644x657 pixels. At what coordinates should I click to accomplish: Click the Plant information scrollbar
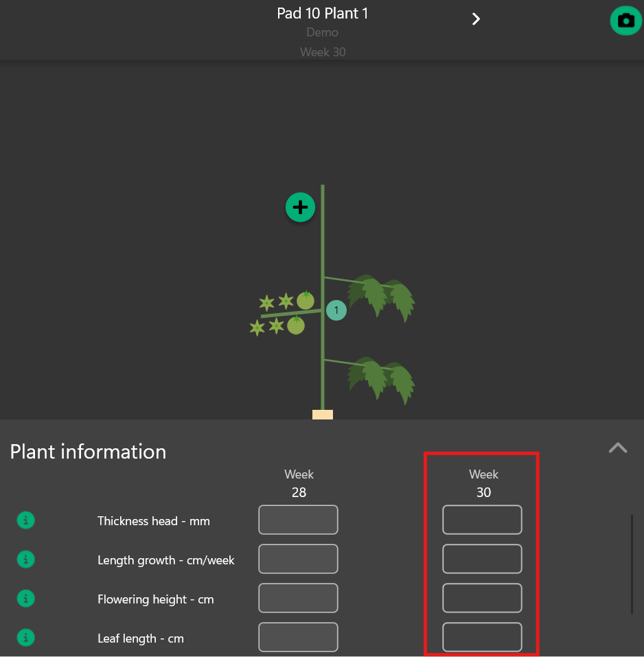click(x=632, y=563)
